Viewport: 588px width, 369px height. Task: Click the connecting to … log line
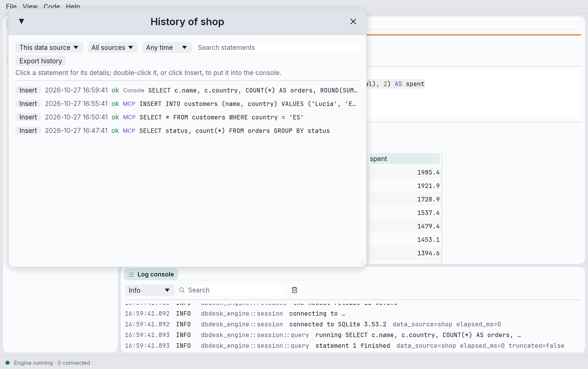pyautogui.click(x=235, y=314)
